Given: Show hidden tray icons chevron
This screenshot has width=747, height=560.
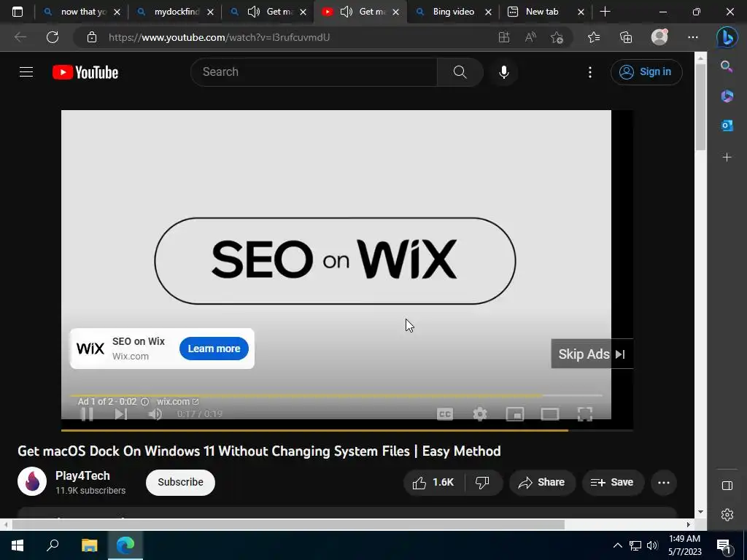Looking at the screenshot, I should [x=617, y=545].
